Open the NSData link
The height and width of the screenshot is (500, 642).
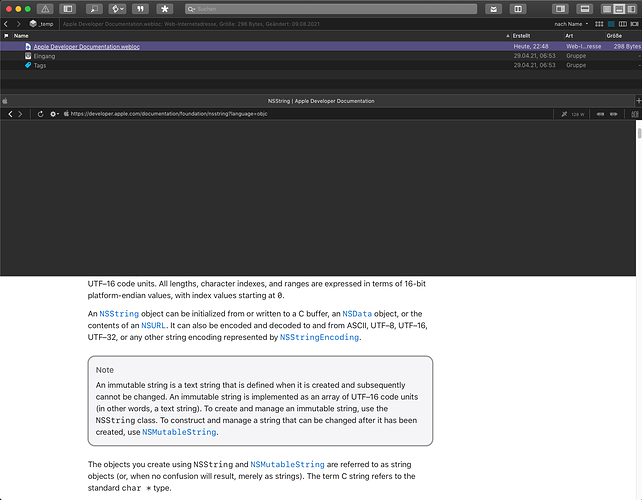[357, 314]
